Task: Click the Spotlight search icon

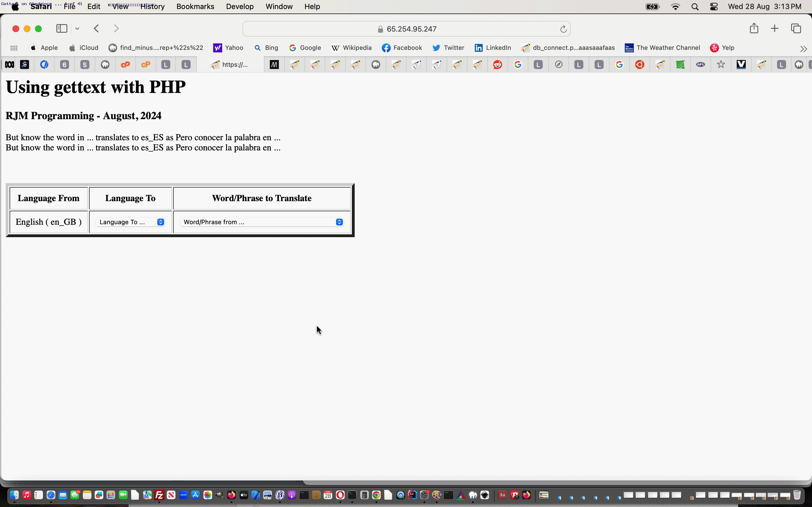Action: tap(695, 7)
